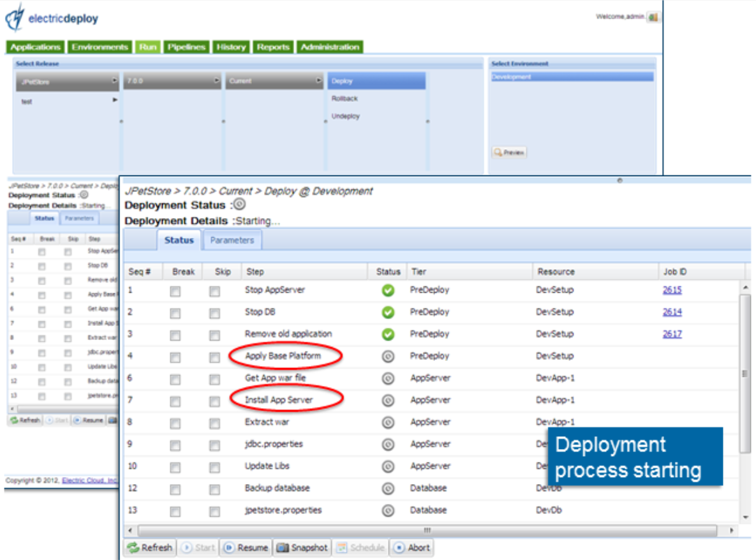Click the green check status for Stop DB
756x560 pixels.
388,313
